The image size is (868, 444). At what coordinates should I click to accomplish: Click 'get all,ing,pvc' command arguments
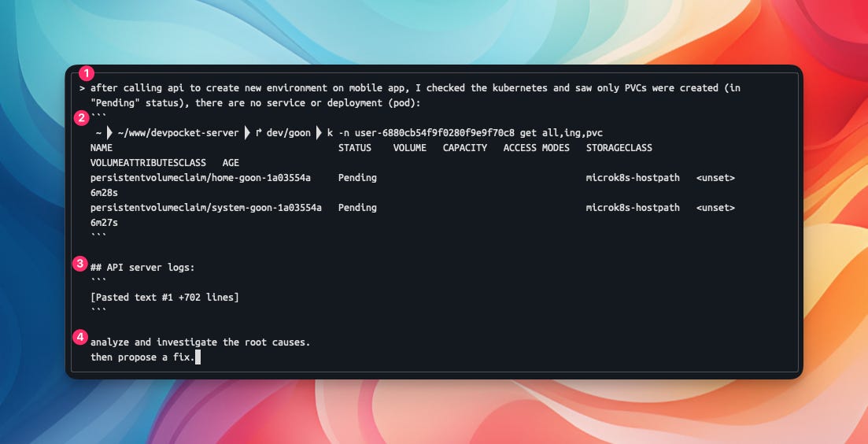pos(561,133)
